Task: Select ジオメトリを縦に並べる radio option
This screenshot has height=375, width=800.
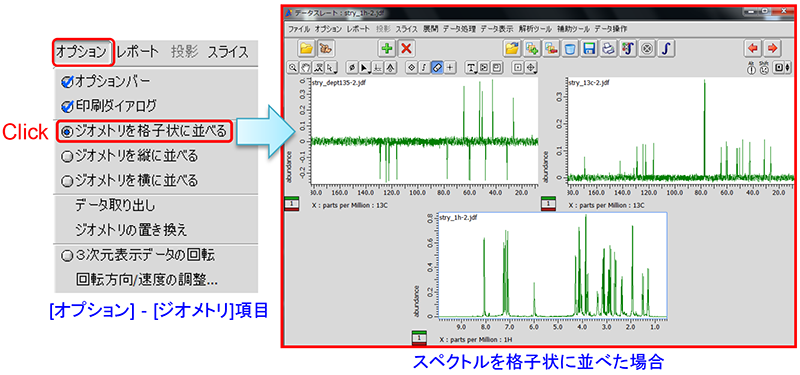Action: 129,156
